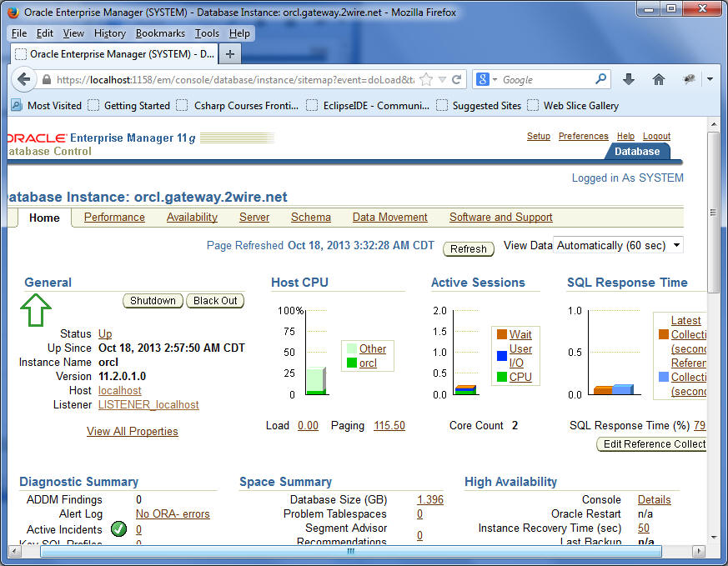Go to the Firefox Home icon
Screen dimensions: 728x566
point(658,79)
